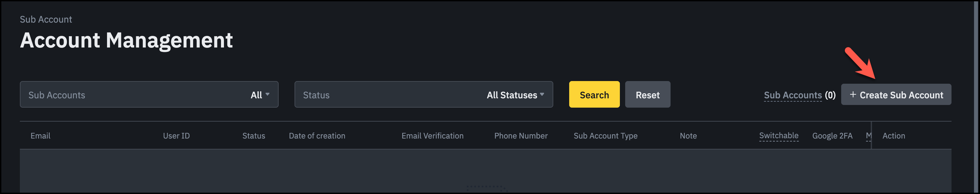Click the Sub Account Type column header
980x194 pixels.
point(605,136)
